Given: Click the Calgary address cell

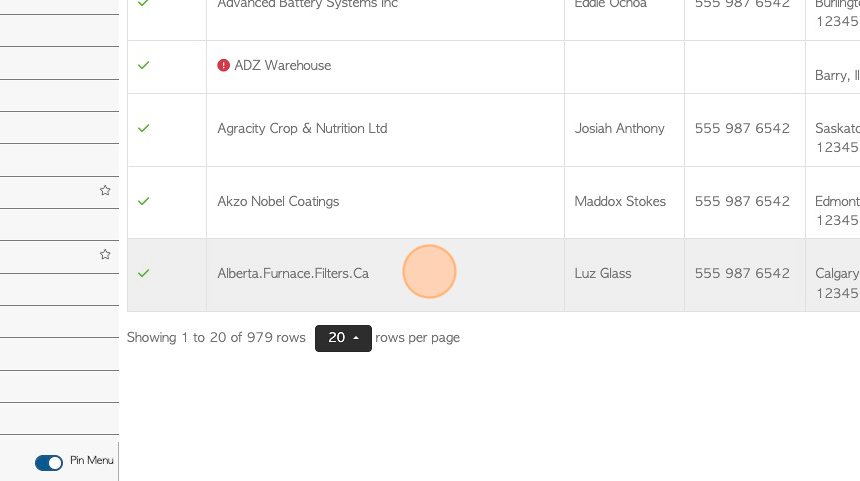Looking at the screenshot, I should (x=833, y=275).
